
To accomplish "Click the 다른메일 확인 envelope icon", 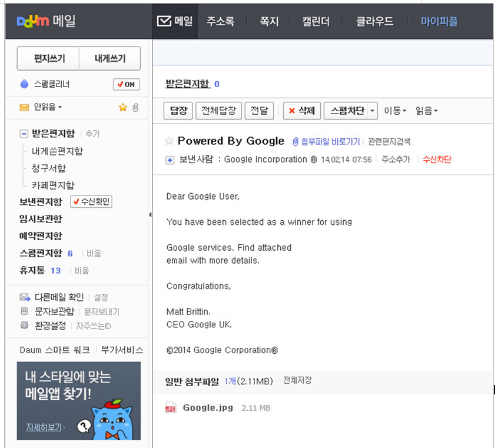I will [x=25, y=297].
